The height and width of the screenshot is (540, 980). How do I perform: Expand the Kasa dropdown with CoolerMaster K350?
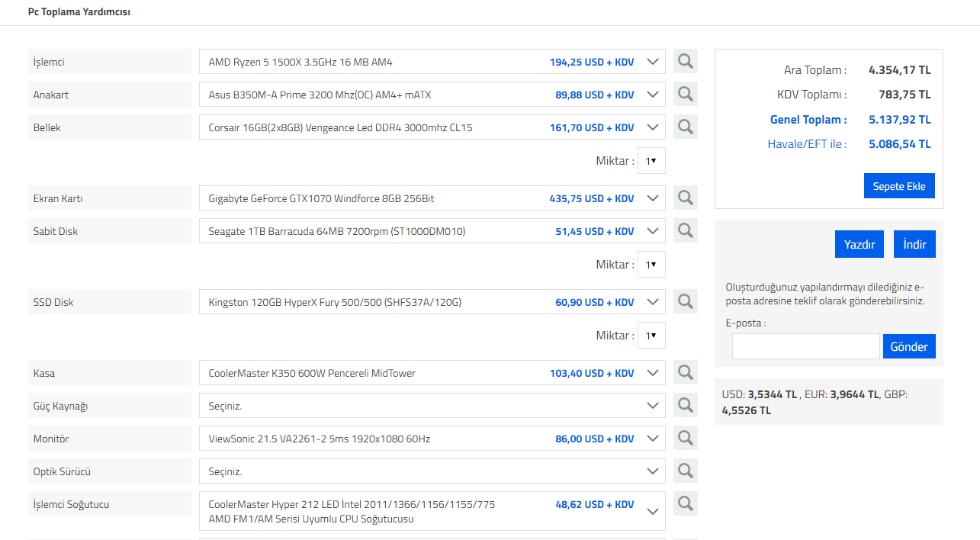(x=432, y=373)
